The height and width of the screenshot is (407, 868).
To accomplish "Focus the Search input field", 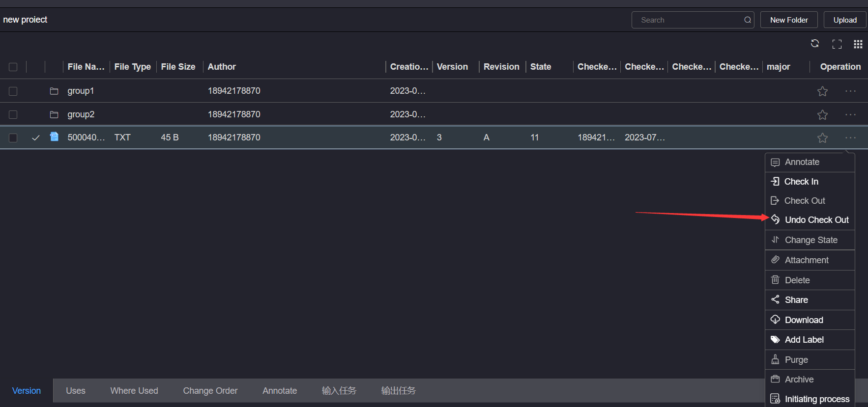I will pyautogui.click(x=693, y=20).
